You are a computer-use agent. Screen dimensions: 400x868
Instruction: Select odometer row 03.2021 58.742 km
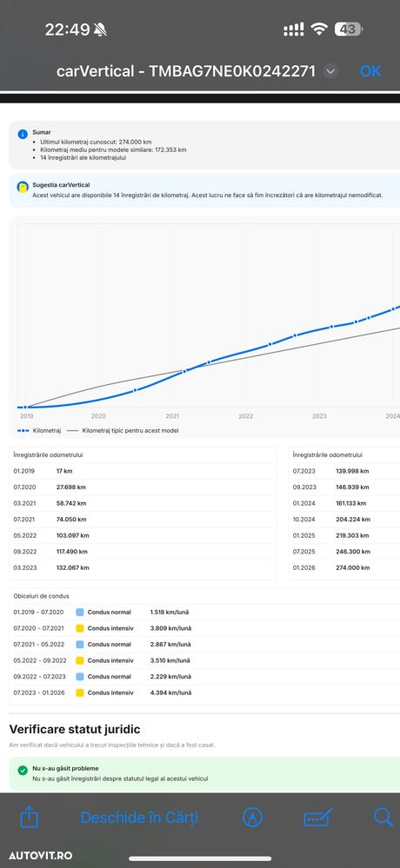(x=143, y=503)
